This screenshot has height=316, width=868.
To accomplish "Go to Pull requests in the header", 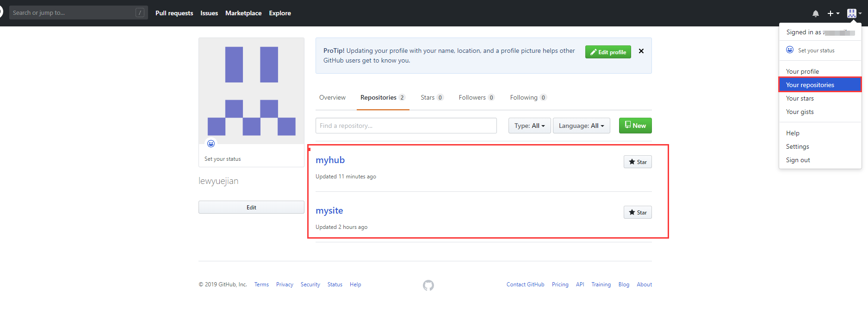I will (x=174, y=13).
